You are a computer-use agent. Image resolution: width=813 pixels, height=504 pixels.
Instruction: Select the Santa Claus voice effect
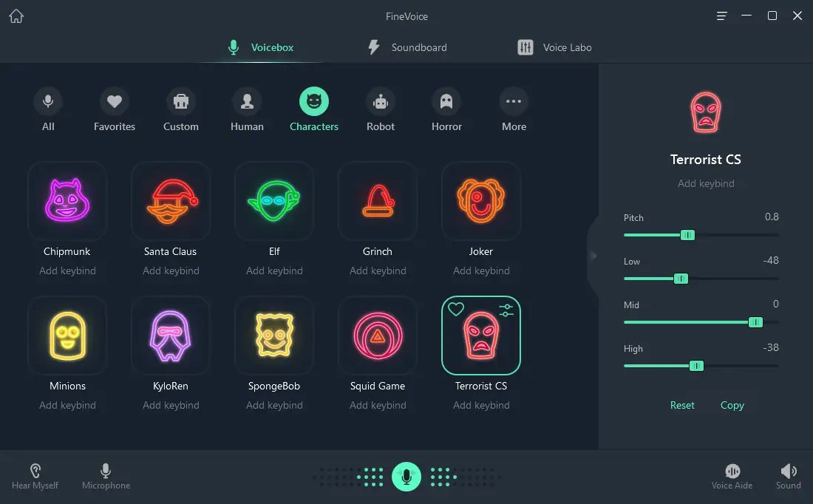tap(171, 201)
